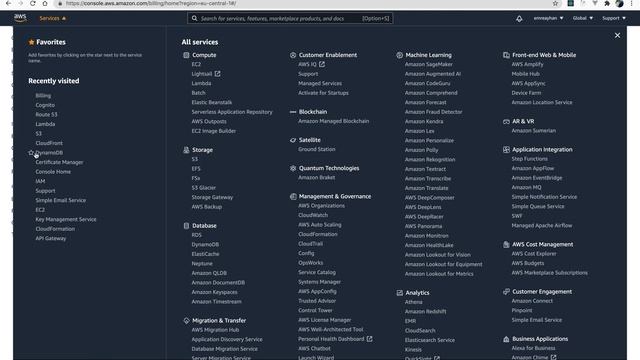
Task: Open Cognito from recently visited
Action: pyautogui.click(x=45, y=105)
